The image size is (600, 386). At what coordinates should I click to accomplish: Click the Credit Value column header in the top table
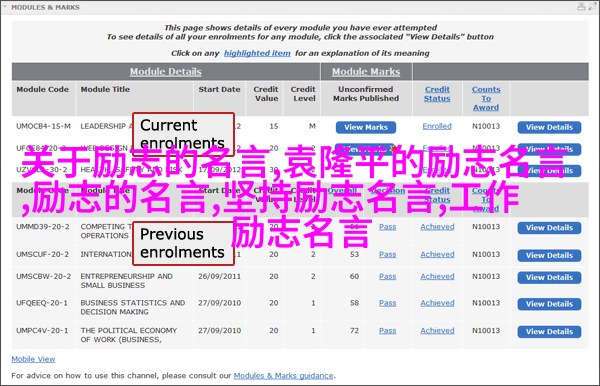pyautogui.click(x=266, y=94)
